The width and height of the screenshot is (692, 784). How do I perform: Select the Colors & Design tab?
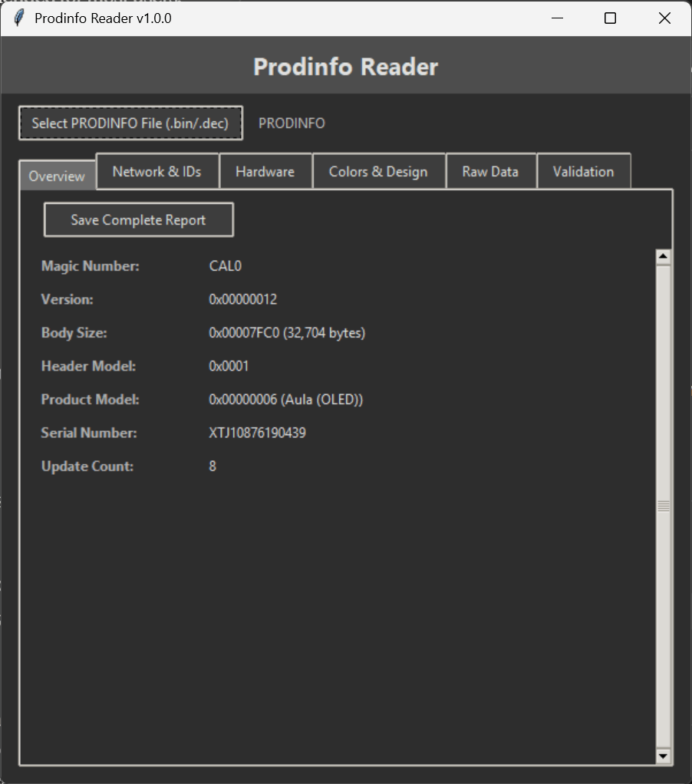click(x=378, y=170)
